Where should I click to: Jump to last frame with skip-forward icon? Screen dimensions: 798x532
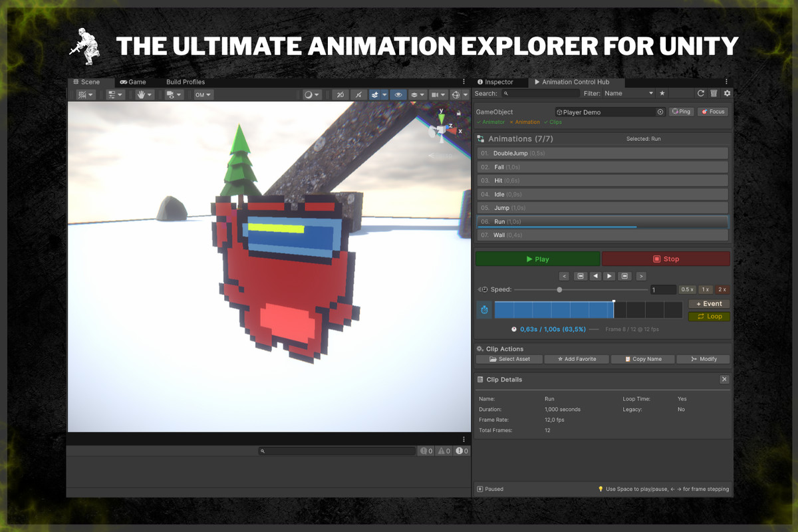point(624,276)
